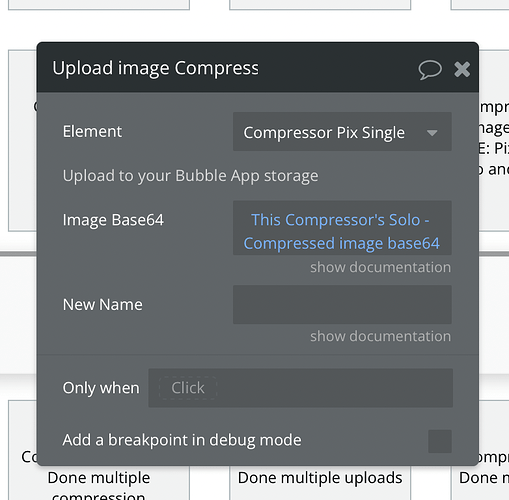Close the Upload image Compress panel
The height and width of the screenshot is (500, 509).
tap(462, 69)
